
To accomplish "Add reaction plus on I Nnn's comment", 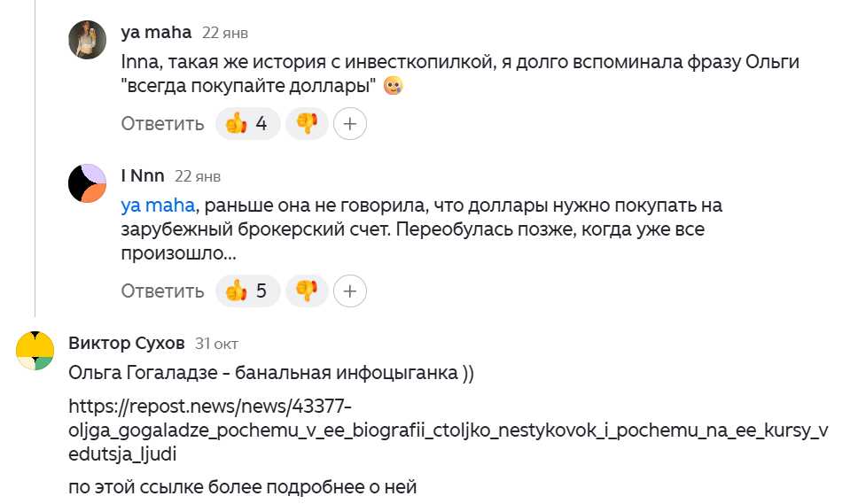I will [350, 290].
